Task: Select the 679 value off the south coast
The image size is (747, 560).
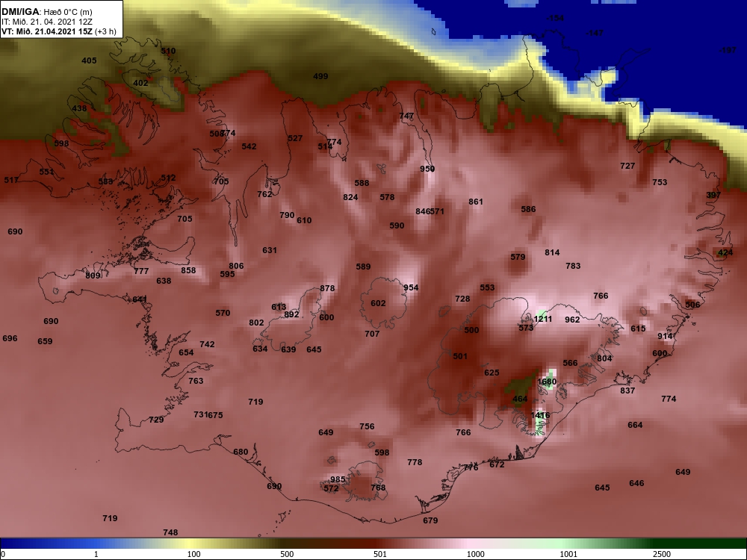Action: [430, 521]
